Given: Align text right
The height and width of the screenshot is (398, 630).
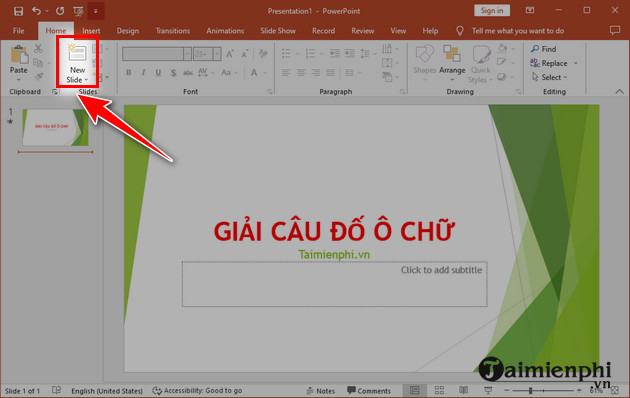Looking at the screenshot, I should [316, 73].
